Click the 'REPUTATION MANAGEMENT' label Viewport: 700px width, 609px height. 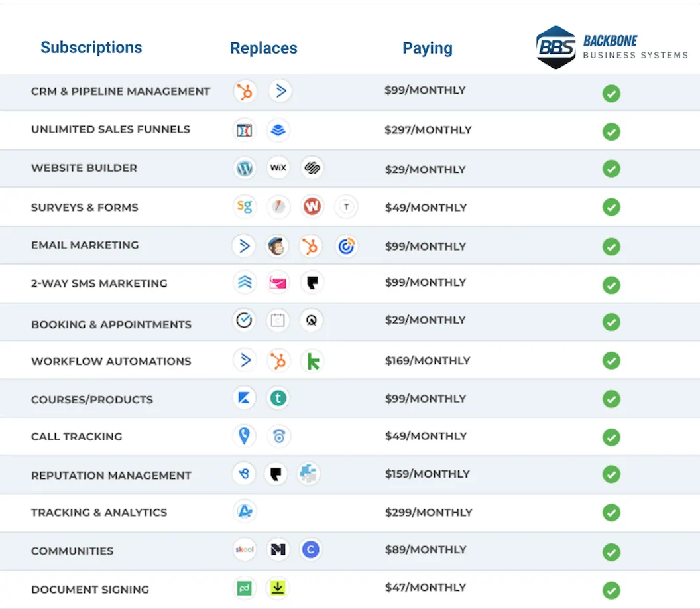pyautogui.click(x=111, y=476)
